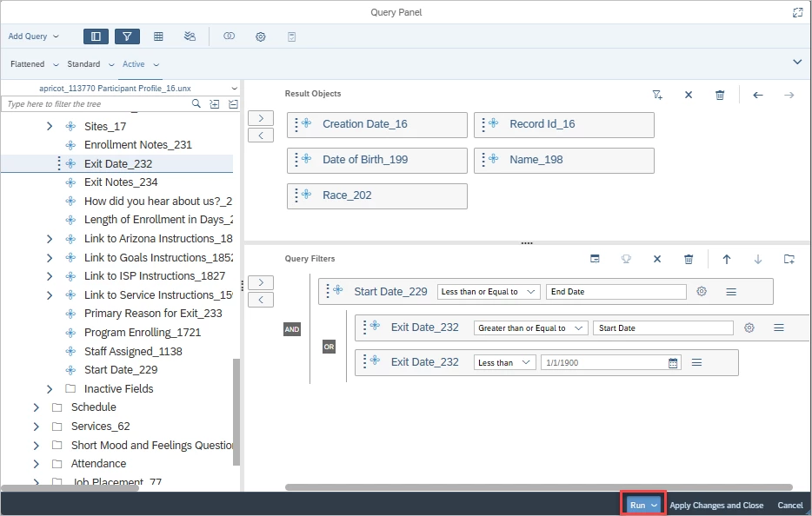Viewport: 812px width, 516px height.
Task: Toggle the AND logical operator
Action: click(x=292, y=329)
